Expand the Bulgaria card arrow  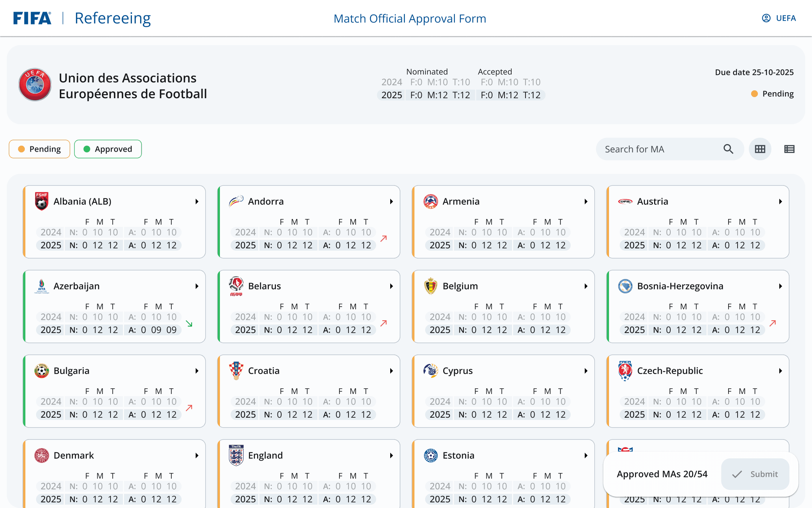(197, 371)
